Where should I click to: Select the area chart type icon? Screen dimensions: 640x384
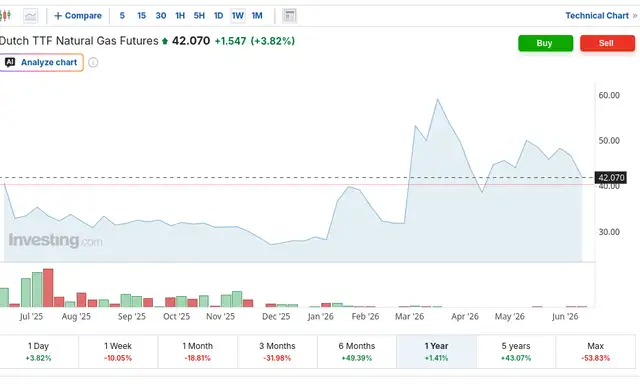[x=30, y=16]
